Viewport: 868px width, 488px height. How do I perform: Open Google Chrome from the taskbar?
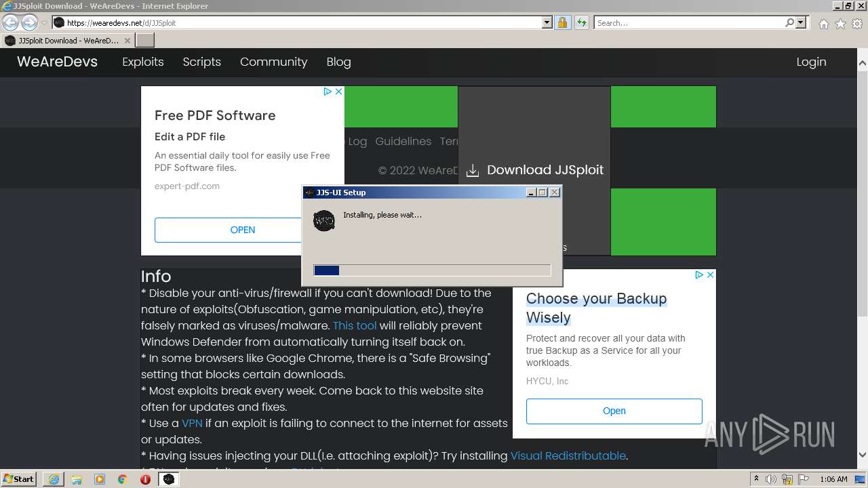coord(123,479)
